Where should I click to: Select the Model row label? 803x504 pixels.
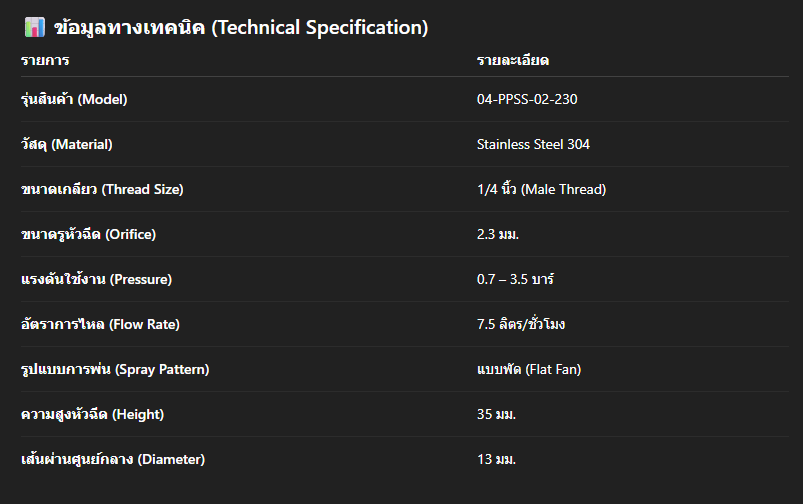[x=74, y=99]
